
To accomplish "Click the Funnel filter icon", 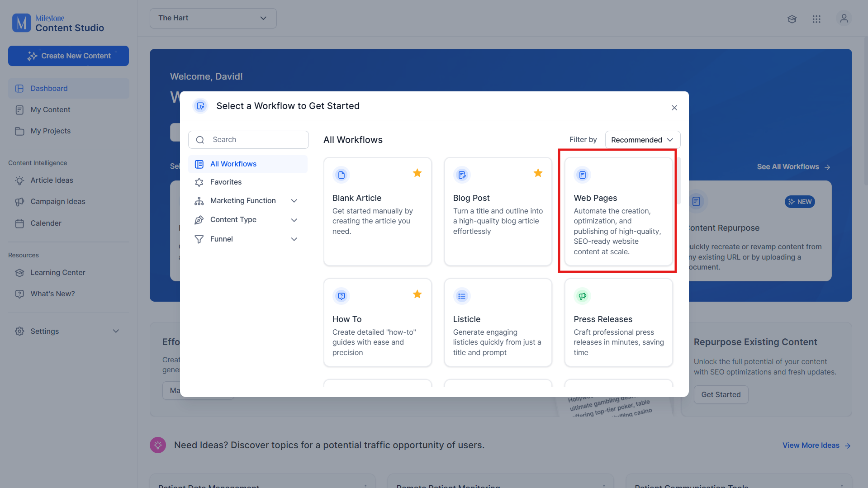I will tap(199, 239).
